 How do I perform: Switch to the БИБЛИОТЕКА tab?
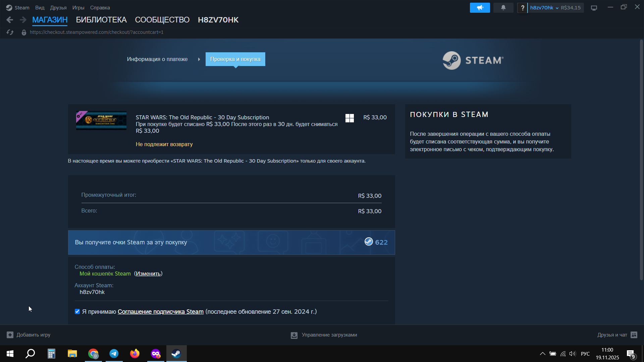pos(101,20)
